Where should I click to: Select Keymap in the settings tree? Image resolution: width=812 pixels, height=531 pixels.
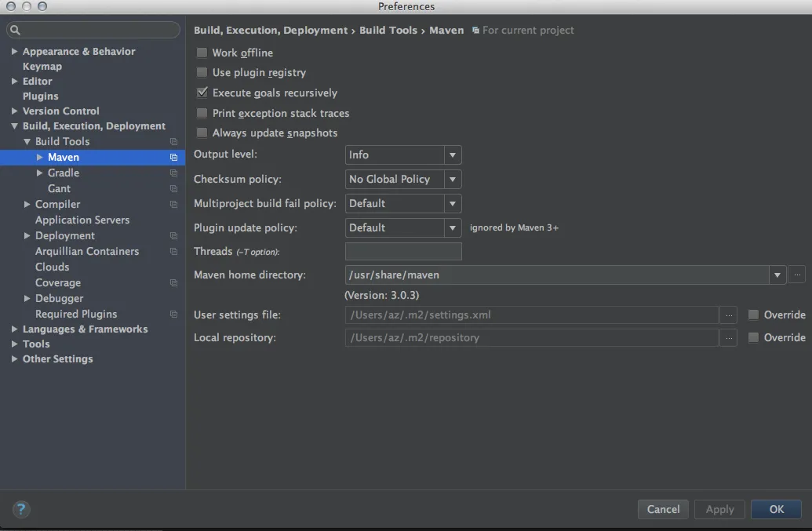pos(42,66)
